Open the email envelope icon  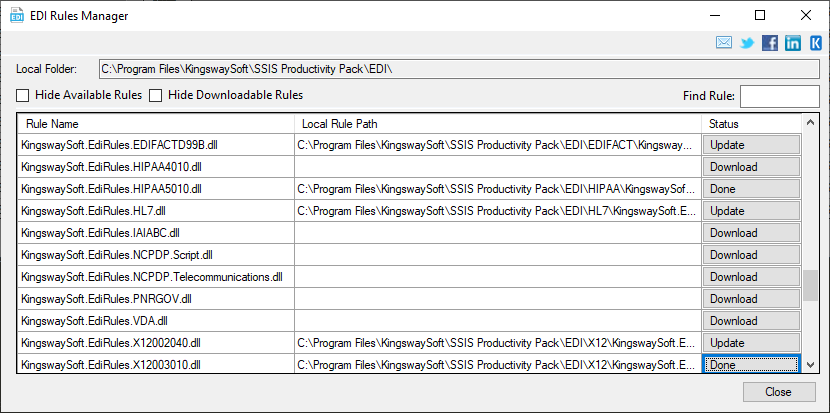point(724,43)
